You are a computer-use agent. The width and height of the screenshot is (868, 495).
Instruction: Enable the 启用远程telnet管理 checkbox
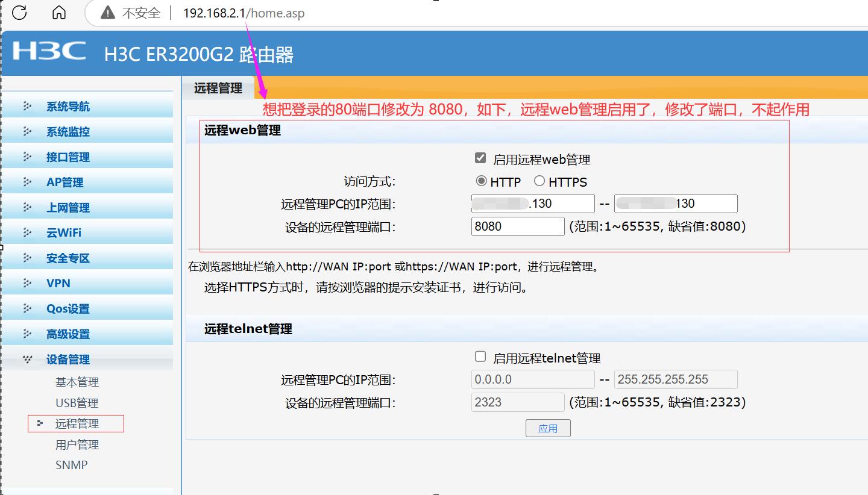point(480,356)
